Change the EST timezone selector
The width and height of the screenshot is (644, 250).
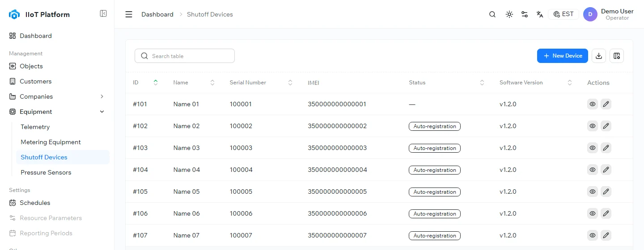click(x=563, y=14)
